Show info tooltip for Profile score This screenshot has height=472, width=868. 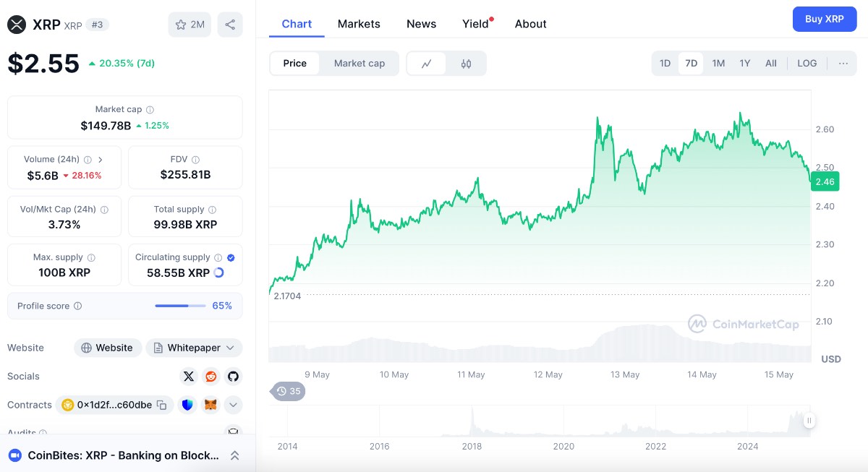pos(78,306)
